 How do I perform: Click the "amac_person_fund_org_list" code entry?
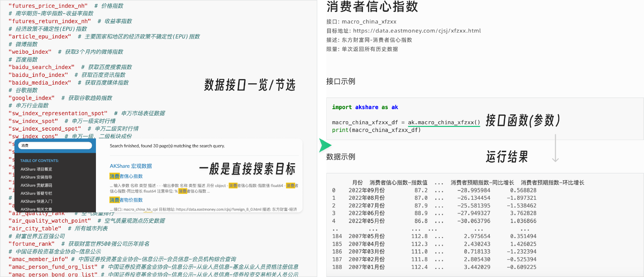point(53,267)
